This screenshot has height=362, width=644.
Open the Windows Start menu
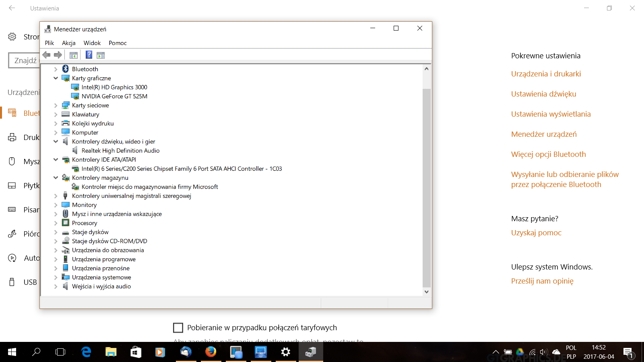pos(12,352)
